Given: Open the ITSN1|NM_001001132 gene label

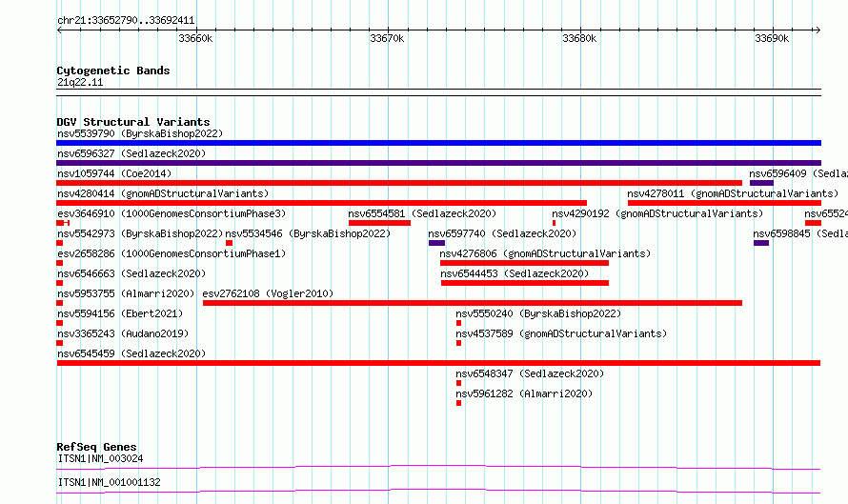Looking at the screenshot, I should (x=110, y=482).
